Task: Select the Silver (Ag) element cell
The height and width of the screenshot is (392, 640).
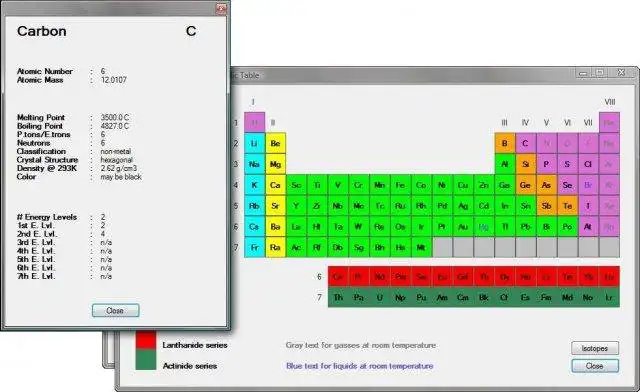Action: 463,206
